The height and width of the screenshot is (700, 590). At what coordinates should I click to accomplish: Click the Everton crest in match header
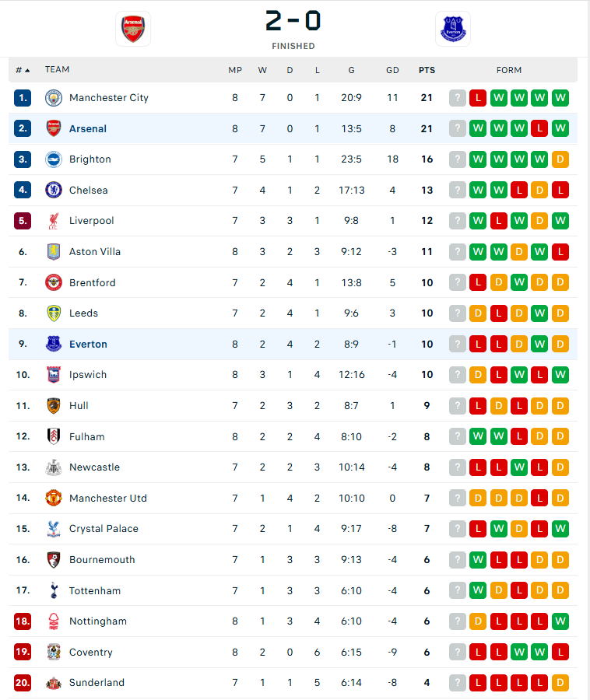tap(453, 29)
